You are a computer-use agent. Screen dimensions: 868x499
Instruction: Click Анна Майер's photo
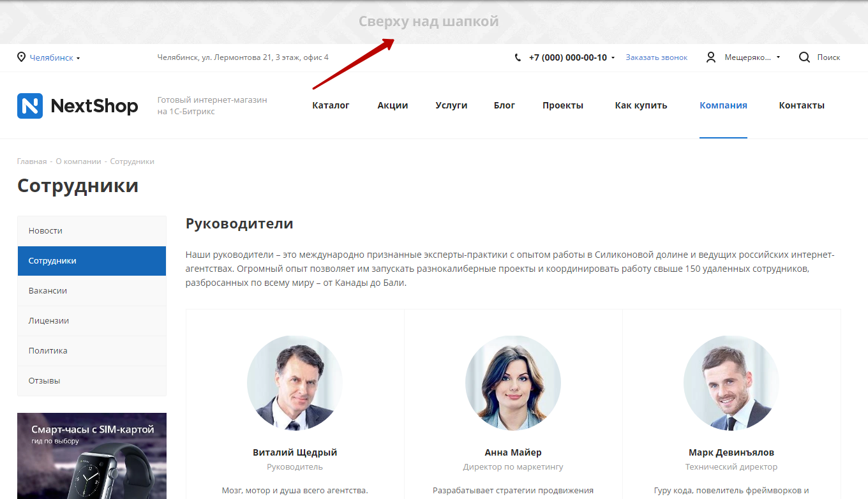pyautogui.click(x=513, y=384)
